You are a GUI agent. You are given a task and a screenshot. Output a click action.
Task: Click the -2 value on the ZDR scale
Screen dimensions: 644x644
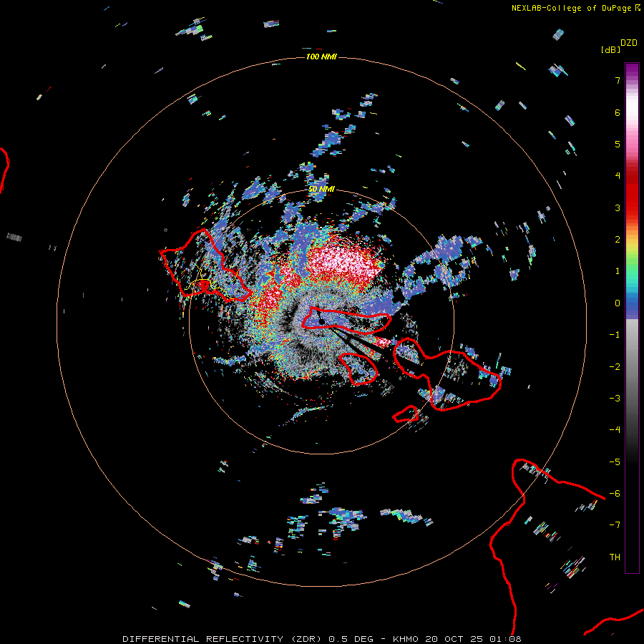[x=615, y=367]
